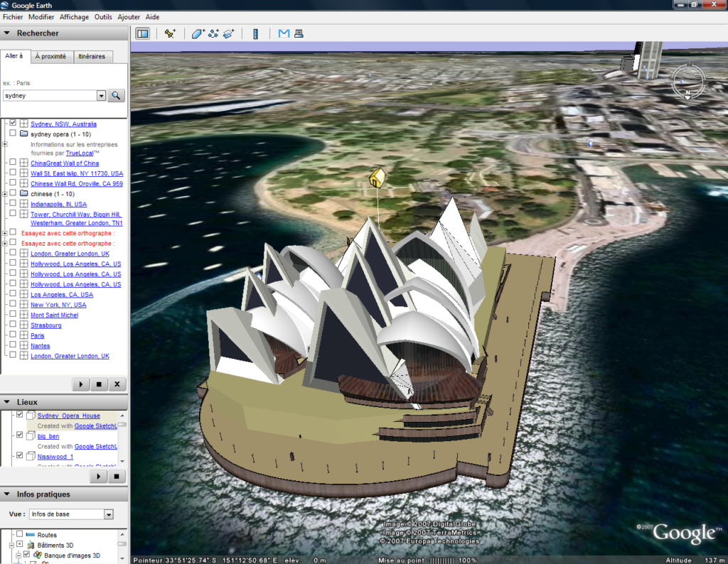728x564 pixels.
Task: Collapse the Rechercher panel
Action: coord(7,33)
